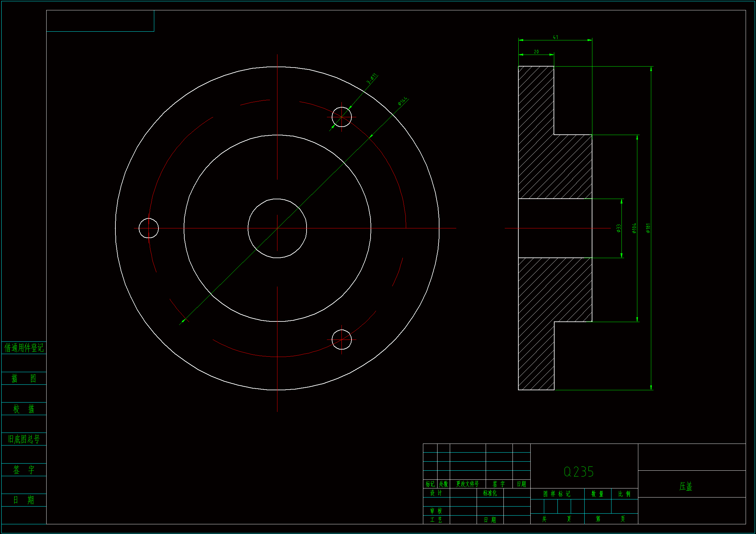The width and height of the screenshot is (756, 534).
Task: Click the 图样标记 header cell
Action: [x=557, y=494]
